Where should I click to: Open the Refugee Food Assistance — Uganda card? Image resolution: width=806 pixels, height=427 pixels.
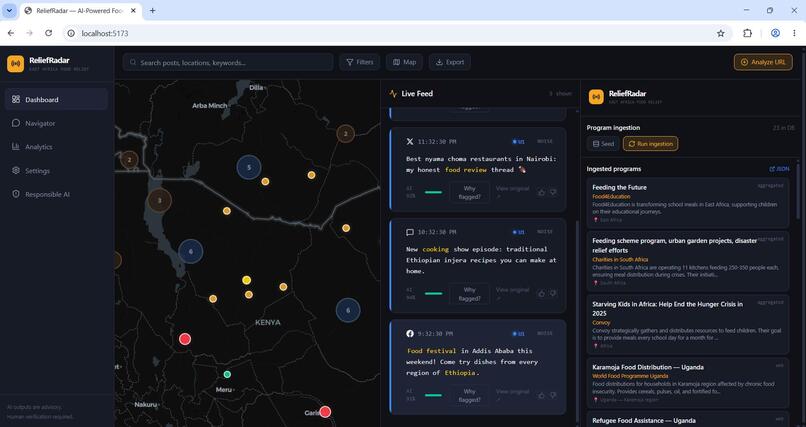[x=688, y=420]
